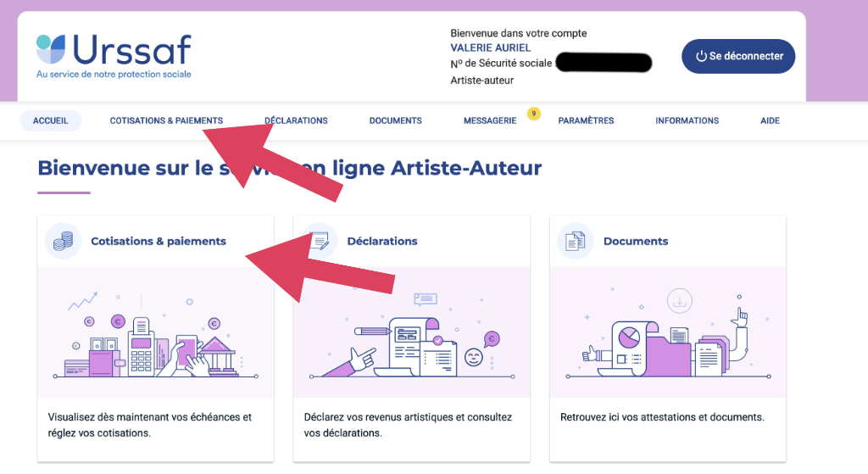This screenshot has height=474, width=868.
Task: Go to Documents in the navigation bar
Action: [x=395, y=120]
